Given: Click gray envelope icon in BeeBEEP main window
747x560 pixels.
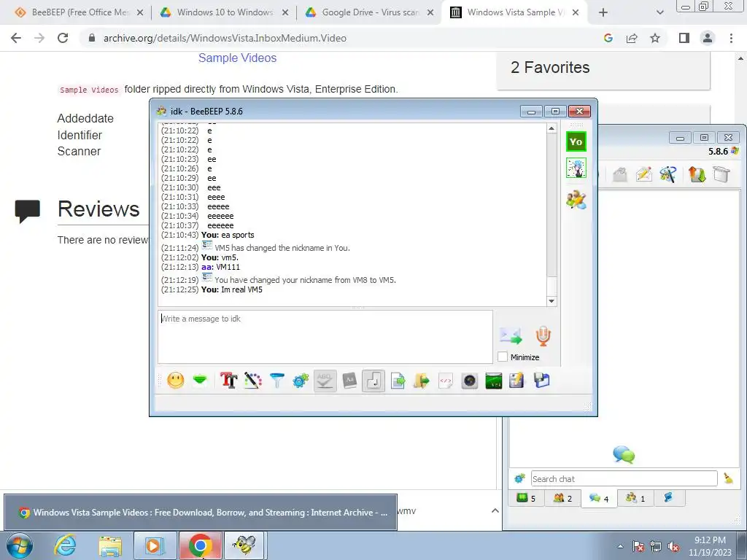Looking at the screenshot, I should pos(620,174).
